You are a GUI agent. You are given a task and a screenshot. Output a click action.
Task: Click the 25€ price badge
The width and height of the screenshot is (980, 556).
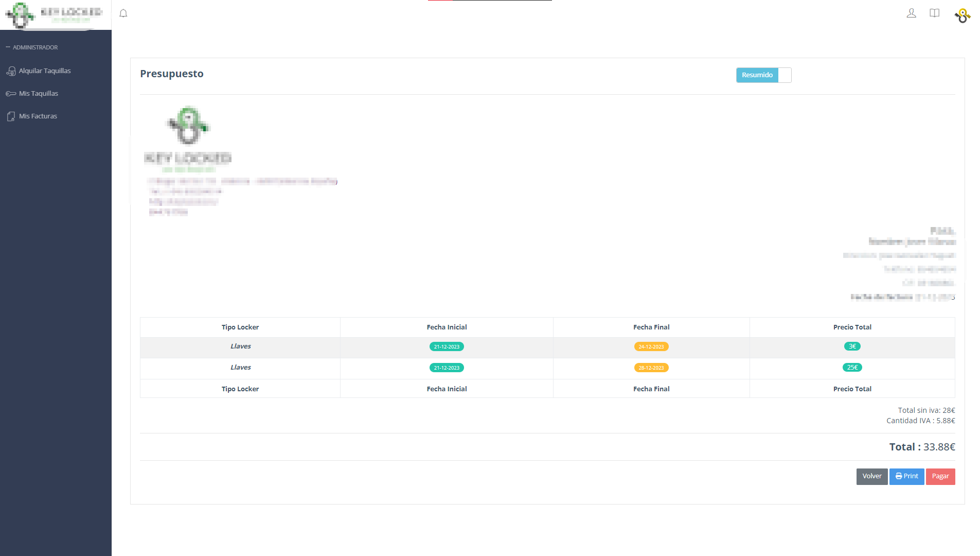click(x=852, y=368)
